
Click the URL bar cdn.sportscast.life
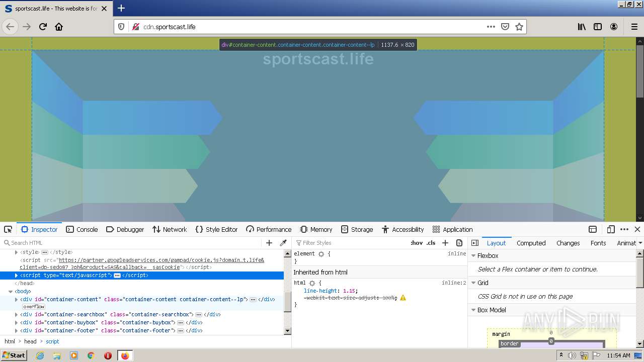click(312, 27)
